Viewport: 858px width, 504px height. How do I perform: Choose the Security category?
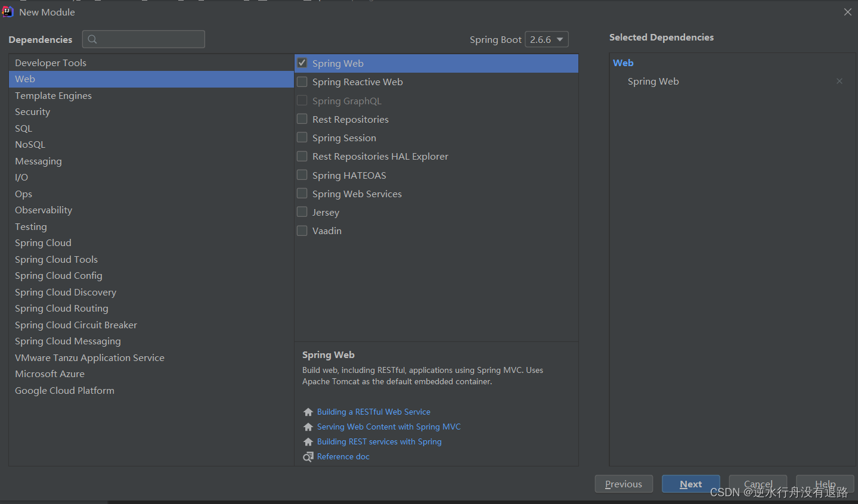[x=151, y=112]
